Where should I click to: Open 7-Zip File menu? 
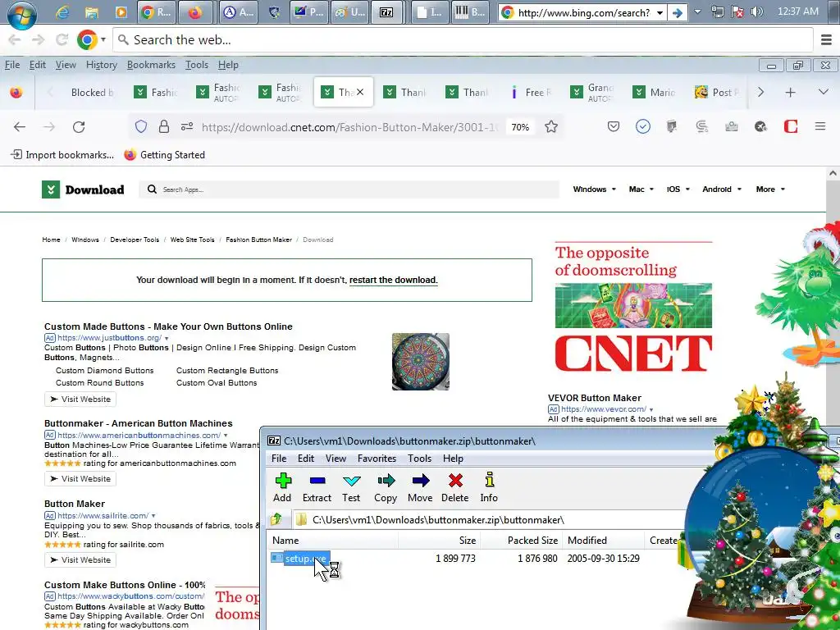(279, 459)
